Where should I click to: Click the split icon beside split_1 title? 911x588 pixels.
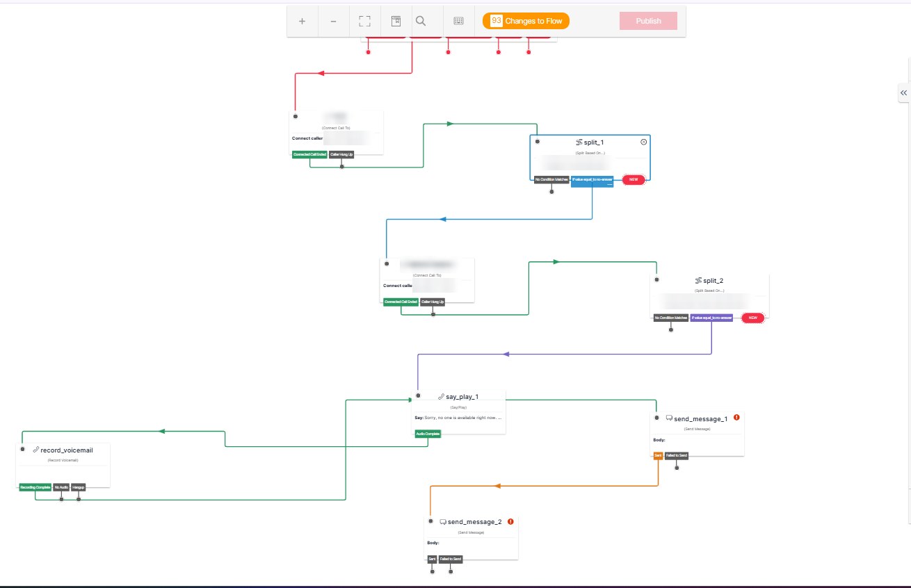[x=579, y=142]
